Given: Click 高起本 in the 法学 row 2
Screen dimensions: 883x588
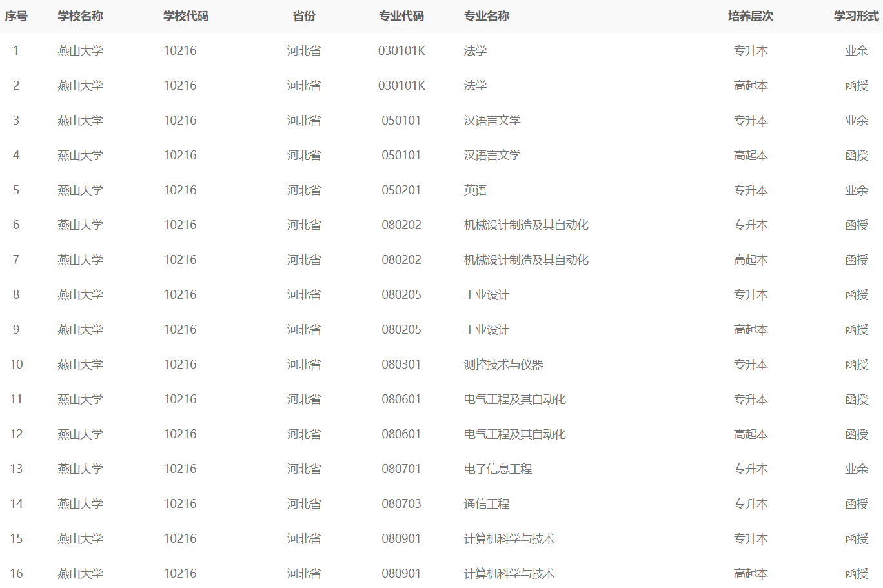Looking at the screenshot, I should [x=751, y=86].
